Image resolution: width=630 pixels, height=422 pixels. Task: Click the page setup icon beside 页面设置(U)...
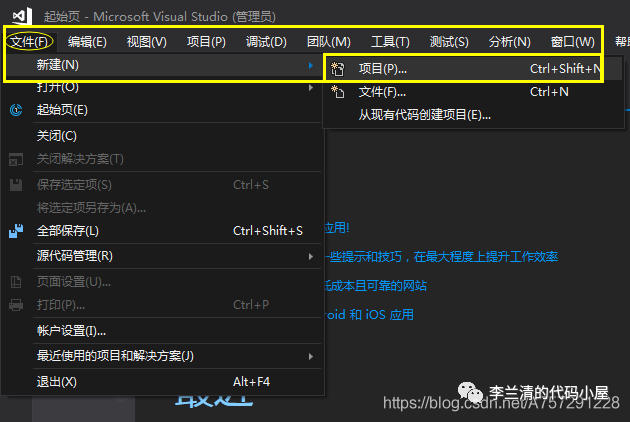pyautogui.click(x=16, y=282)
